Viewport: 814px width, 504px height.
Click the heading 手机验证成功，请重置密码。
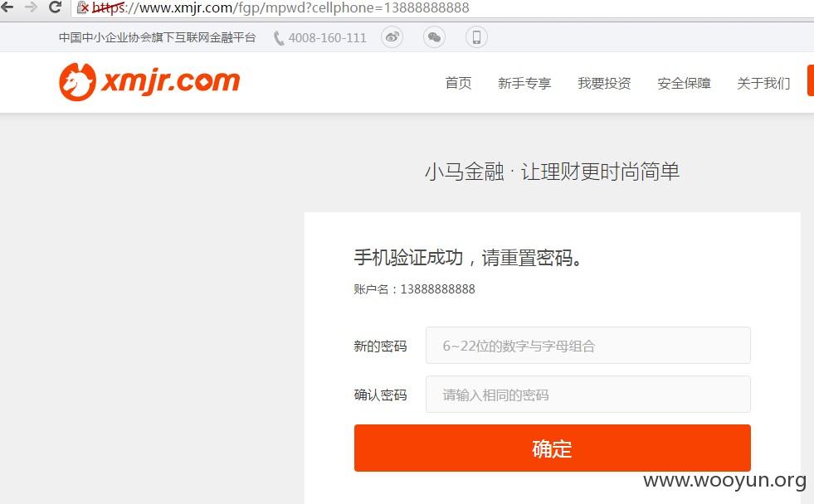pyautogui.click(x=468, y=257)
